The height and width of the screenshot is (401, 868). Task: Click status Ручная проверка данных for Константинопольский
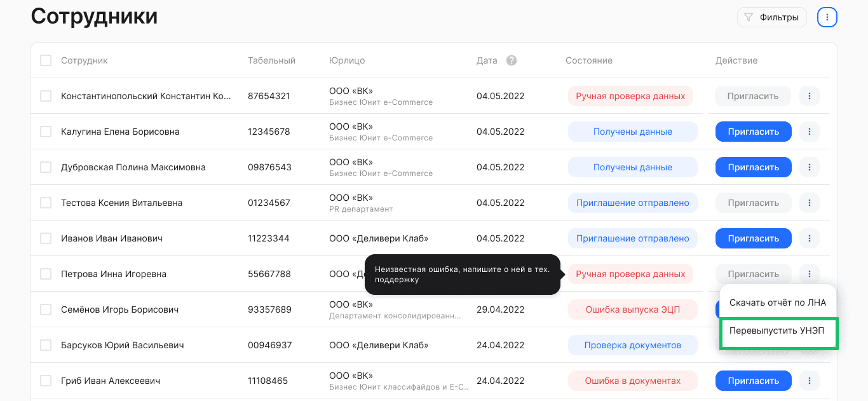click(x=630, y=96)
